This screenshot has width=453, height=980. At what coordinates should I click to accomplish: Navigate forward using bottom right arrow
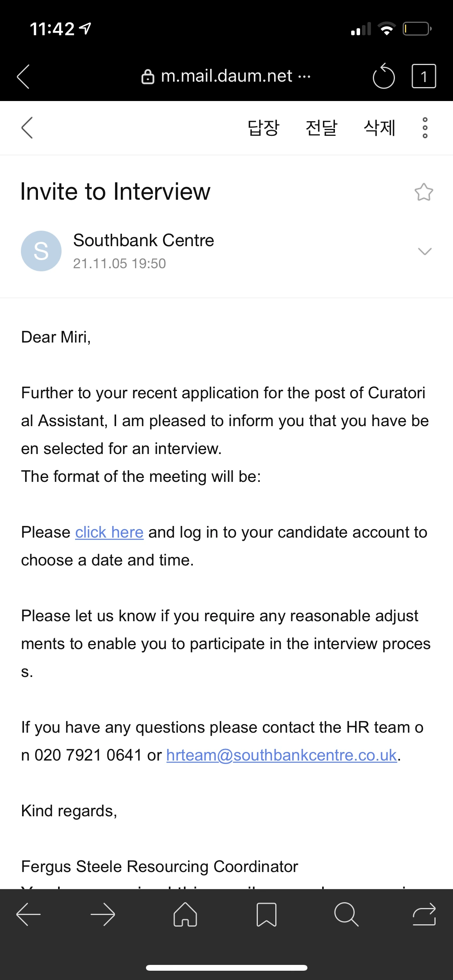click(x=103, y=914)
